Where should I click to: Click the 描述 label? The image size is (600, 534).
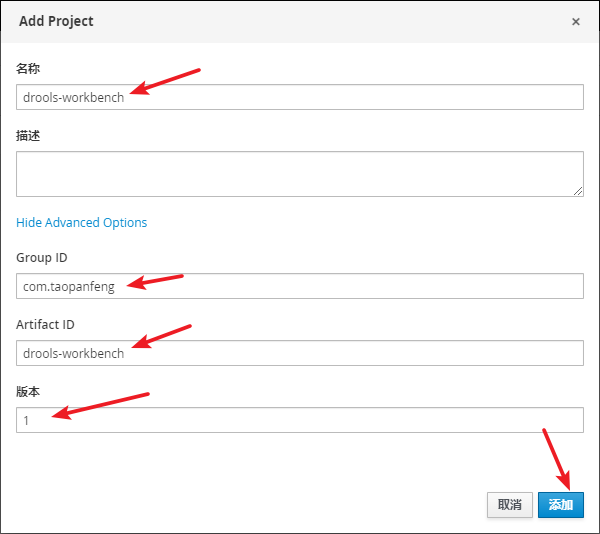pyautogui.click(x=28, y=135)
